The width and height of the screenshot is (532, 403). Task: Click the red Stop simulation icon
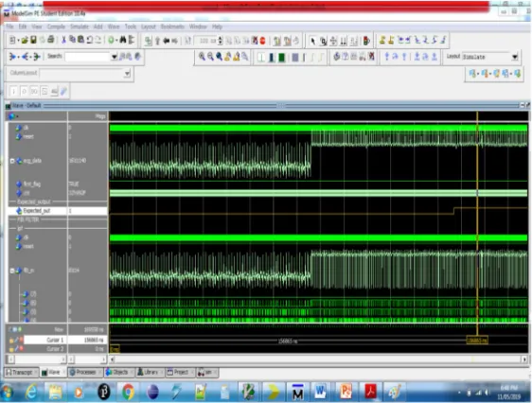coord(262,41)
